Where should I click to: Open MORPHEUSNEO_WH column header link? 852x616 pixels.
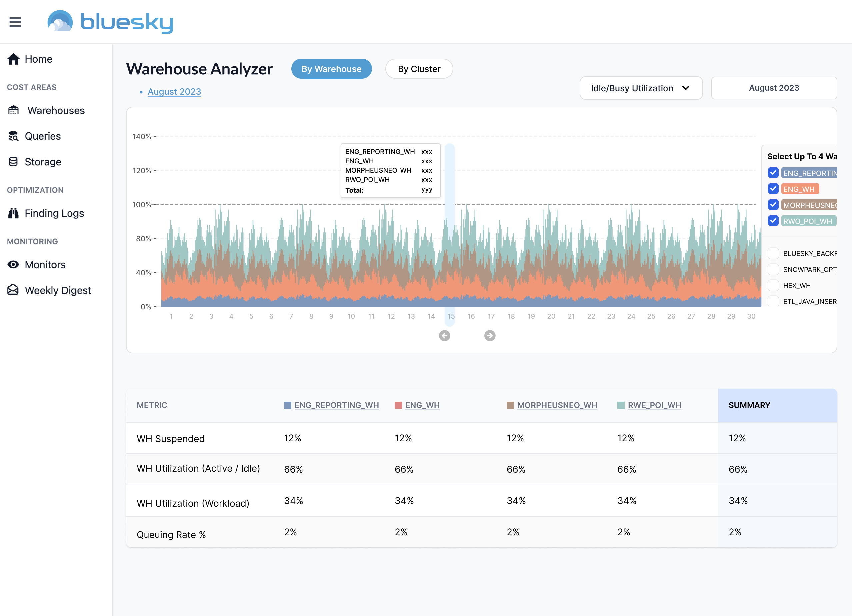pyautogui.click(x=557, y=405)
